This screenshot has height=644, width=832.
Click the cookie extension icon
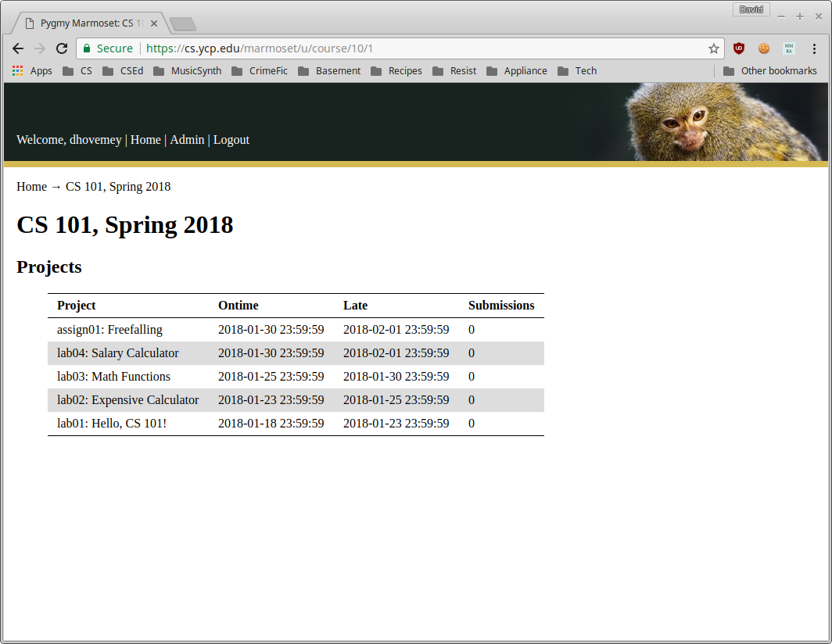pos(764,48)
